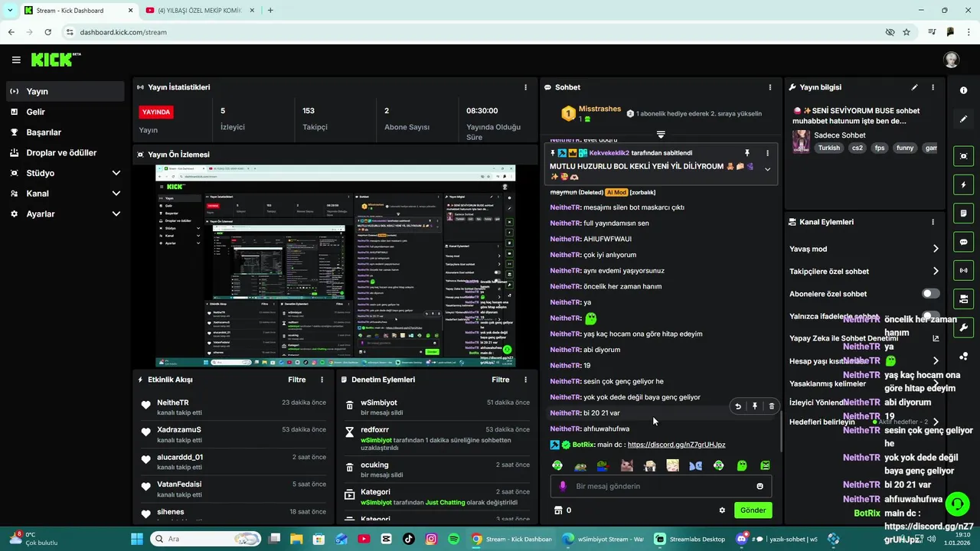Viewport: 980px width, 551px height.
Task: Open Başarılar in the sidebar
Action: click(65, 132)
